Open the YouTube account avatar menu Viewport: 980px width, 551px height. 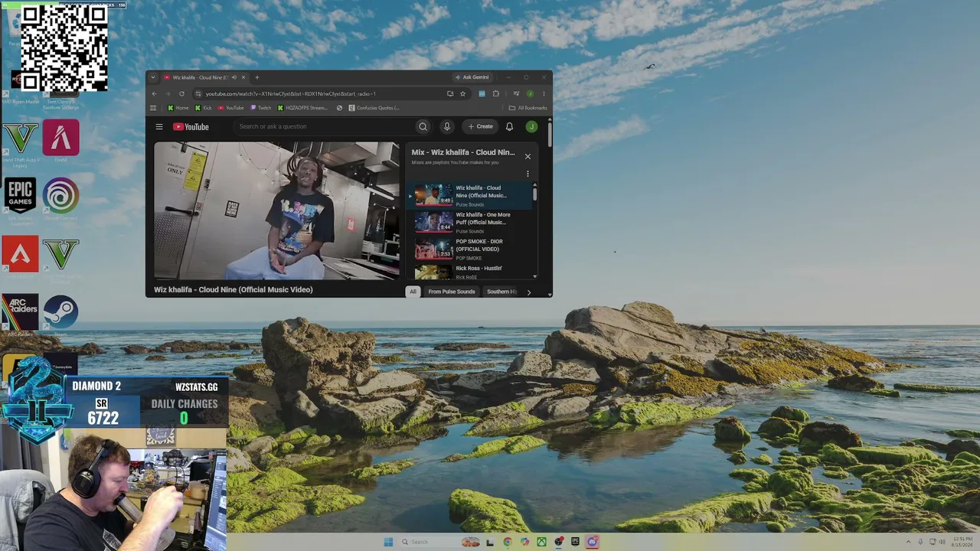[x=531, y=127]
